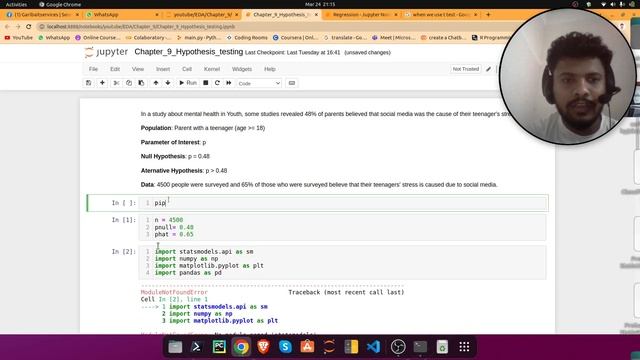Open Files manager from the dock

[175, 347]
